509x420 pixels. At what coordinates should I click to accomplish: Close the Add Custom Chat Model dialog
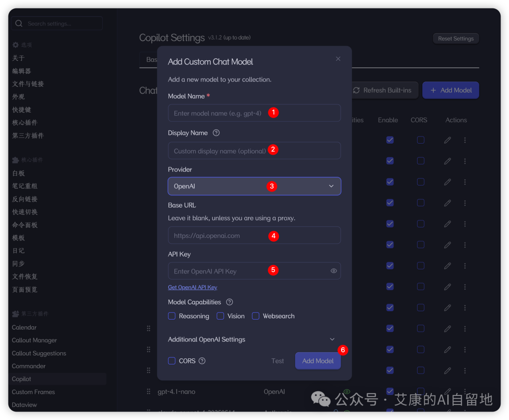[338, 59]
